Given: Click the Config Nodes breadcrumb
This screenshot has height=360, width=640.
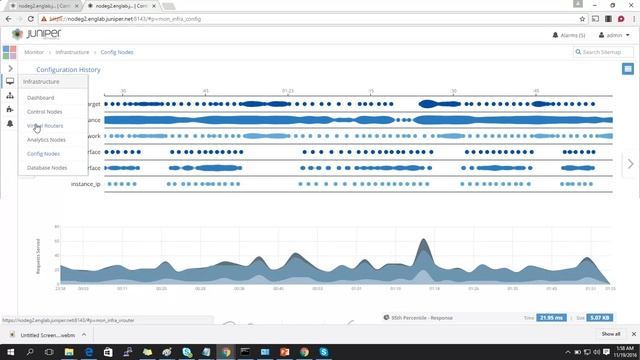Looking at the screenshot, I should coord(117,52).
